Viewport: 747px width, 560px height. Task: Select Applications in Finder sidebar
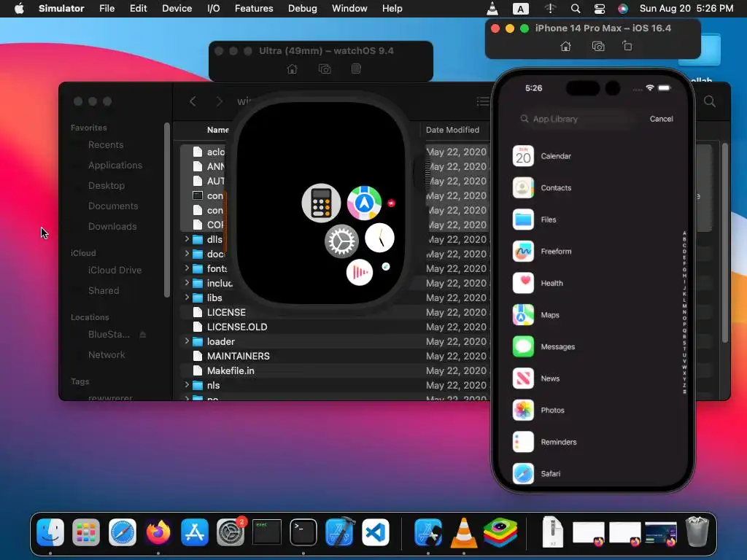tap(115, 166)
